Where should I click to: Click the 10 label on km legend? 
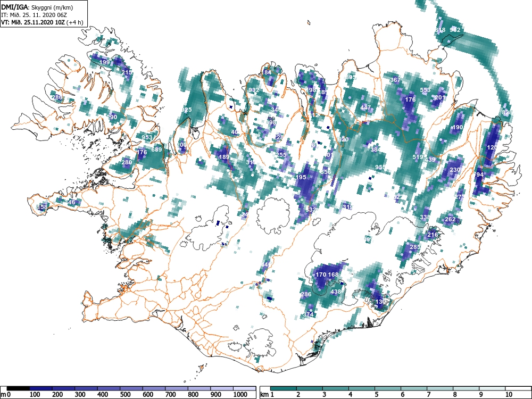click(509, 395)
